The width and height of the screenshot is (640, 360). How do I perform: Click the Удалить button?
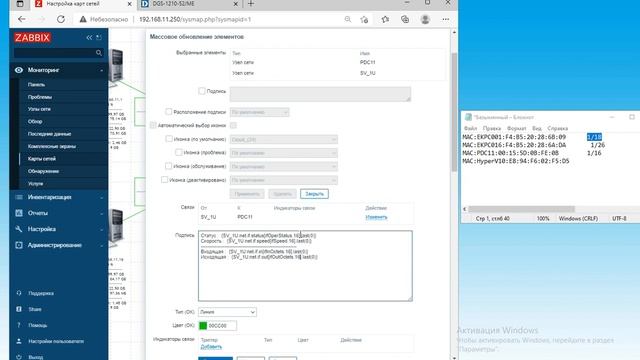282,194
